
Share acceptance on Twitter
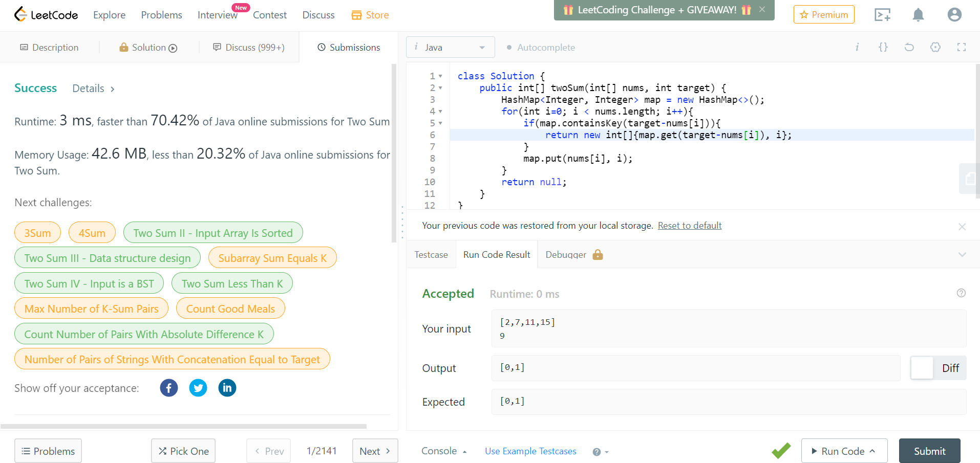click(x=198, y=388)
